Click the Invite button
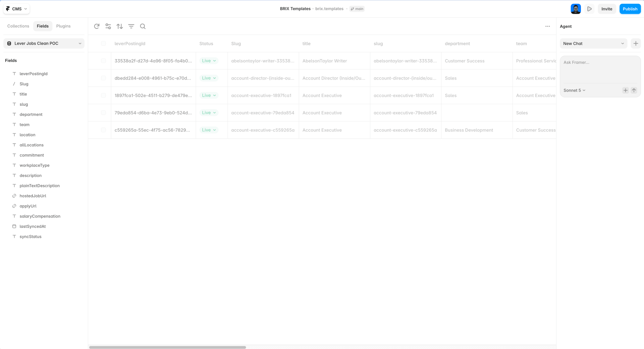644x349 pixels. click(x=606, y=9)
